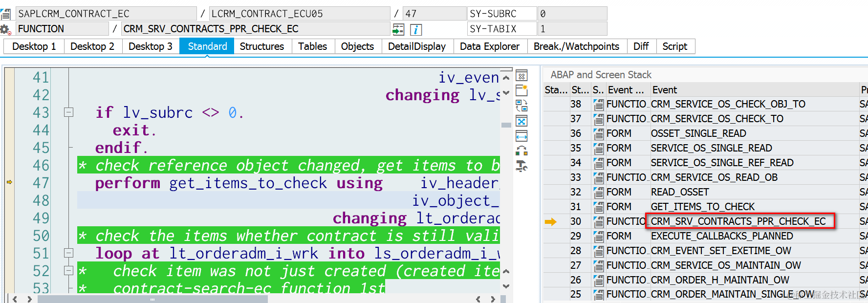The width and height of the screenshot is (868, 303).
Task: Click source icon for SERVICE_OS_SINGLE_READ row
Action: 598,148
